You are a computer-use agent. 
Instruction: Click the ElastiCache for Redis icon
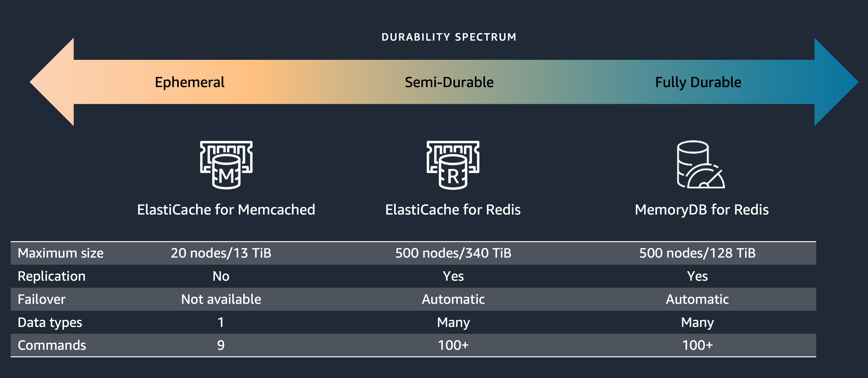click(x=453, y=165)
